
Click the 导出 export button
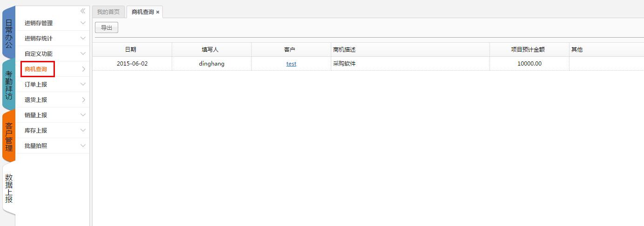(x=107, y=28)
